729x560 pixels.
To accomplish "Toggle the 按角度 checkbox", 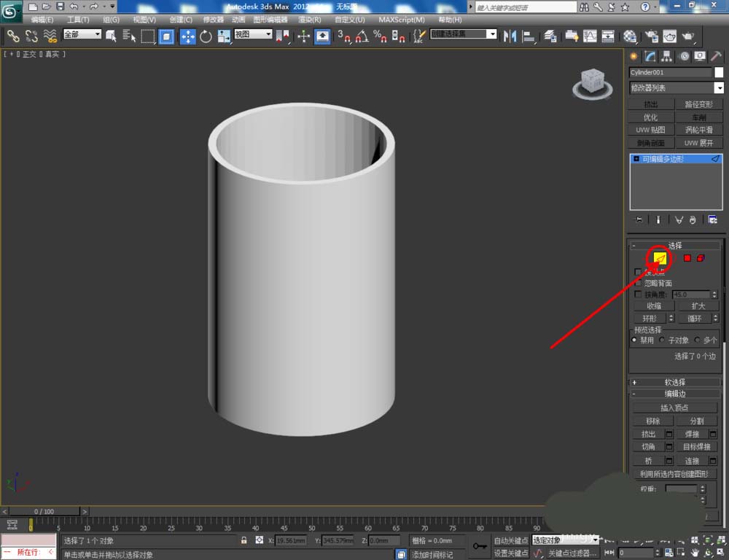I will [639, 295].
